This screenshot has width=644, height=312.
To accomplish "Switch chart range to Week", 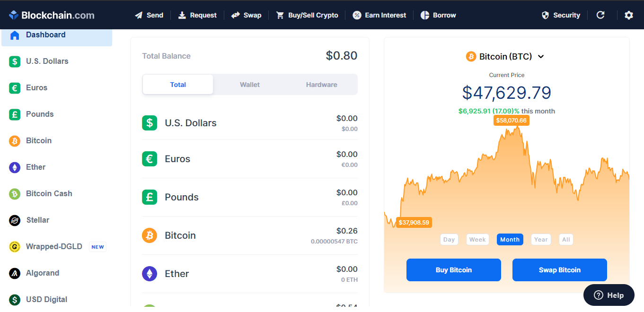I will pyautogui.click(x=477, y=240).
